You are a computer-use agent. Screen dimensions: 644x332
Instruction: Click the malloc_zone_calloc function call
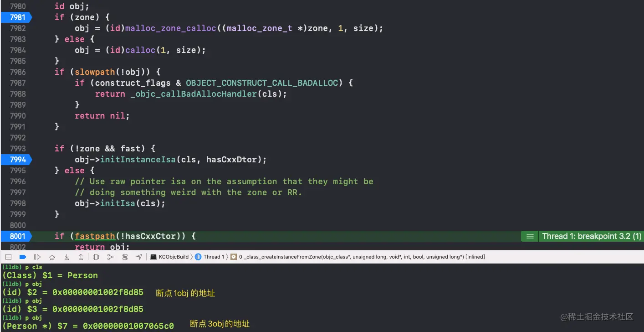[x=170, y=28]
